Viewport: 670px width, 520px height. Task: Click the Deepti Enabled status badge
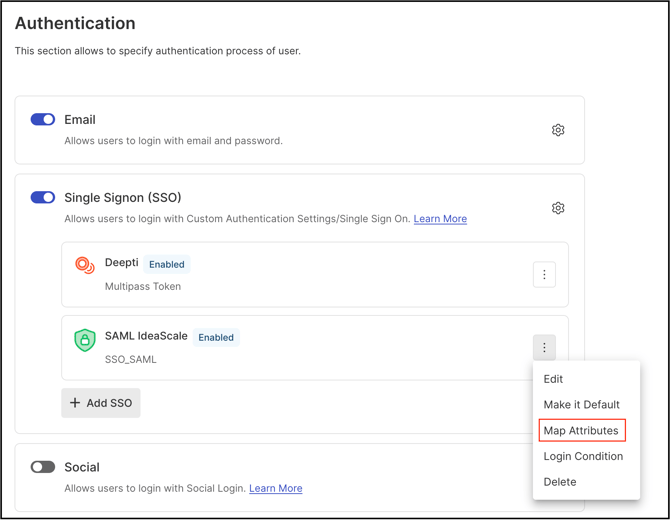click(166, 265)
